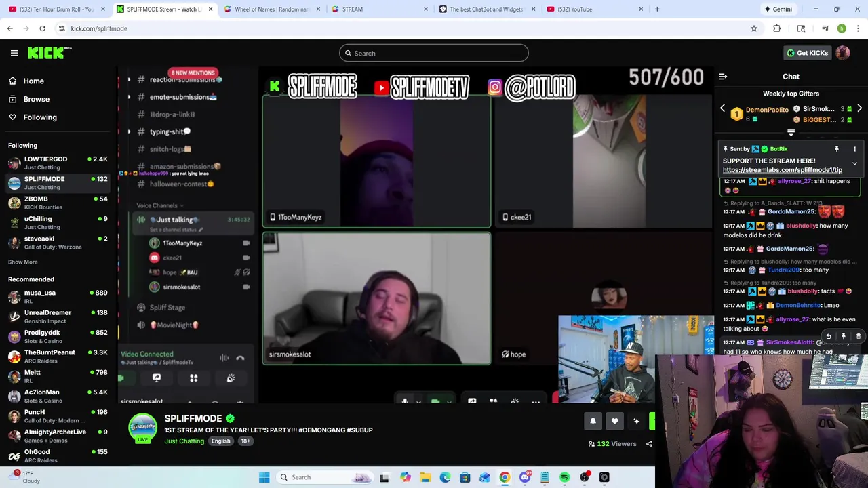Open Spotify from the taskbar
868x488 pixels.
pos(564,477)
